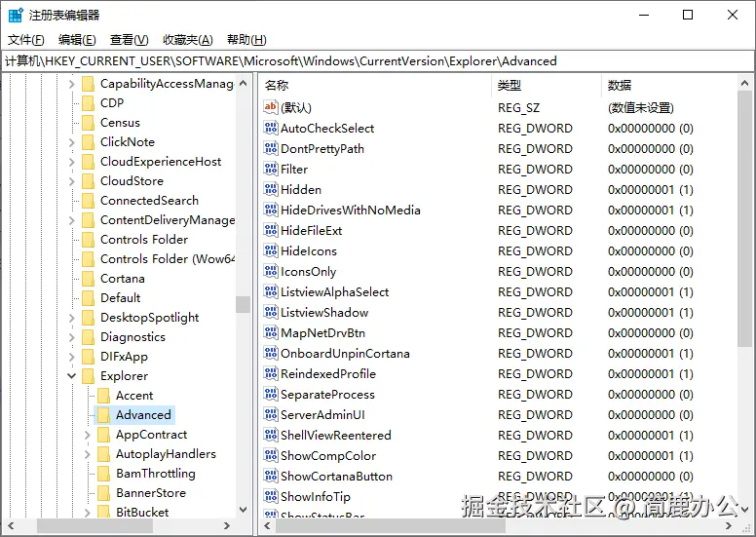Click the OnboardUnpinCortana DWORD icon

pos(271,353)
